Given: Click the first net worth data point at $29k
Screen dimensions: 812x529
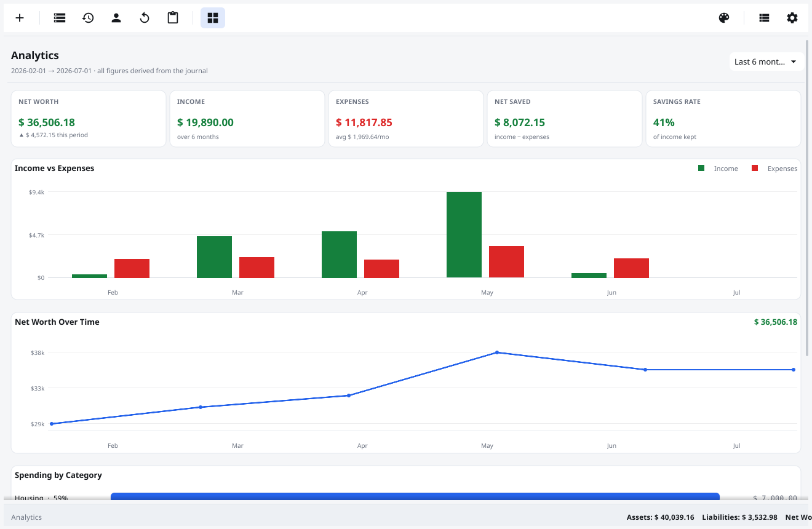Looking at the screenshot, I should [x=52, y=424].
